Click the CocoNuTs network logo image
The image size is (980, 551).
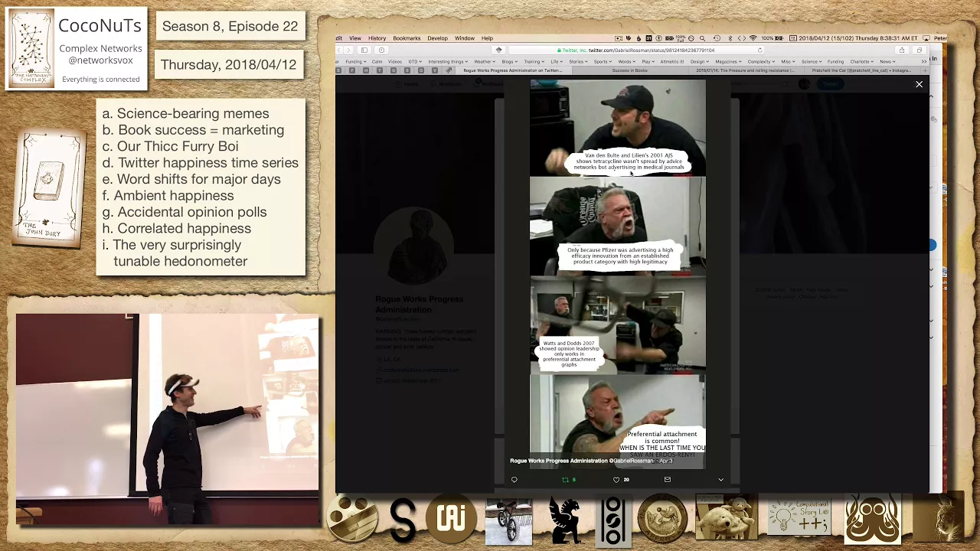tap(31, 48)
